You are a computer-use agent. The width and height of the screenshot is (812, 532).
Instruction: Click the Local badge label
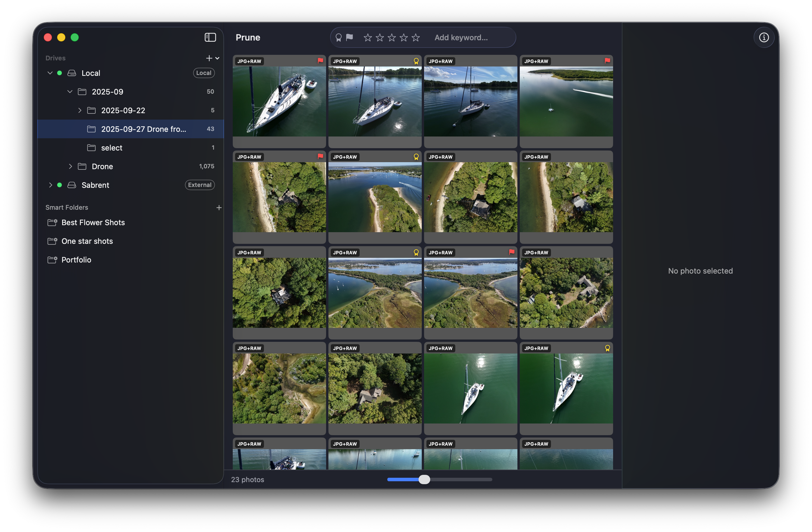pyautogui.click(x=204, y=73)
